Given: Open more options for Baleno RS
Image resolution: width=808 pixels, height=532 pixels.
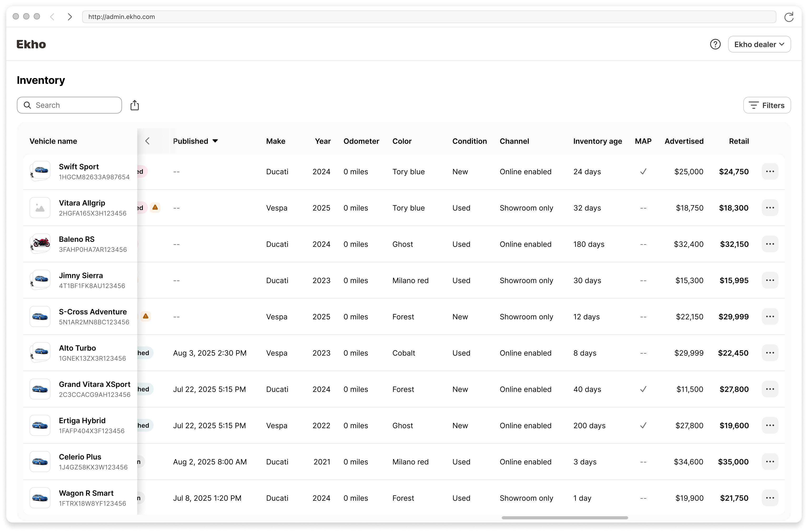Looking at the screenshot, I should (x=770, y=244).
